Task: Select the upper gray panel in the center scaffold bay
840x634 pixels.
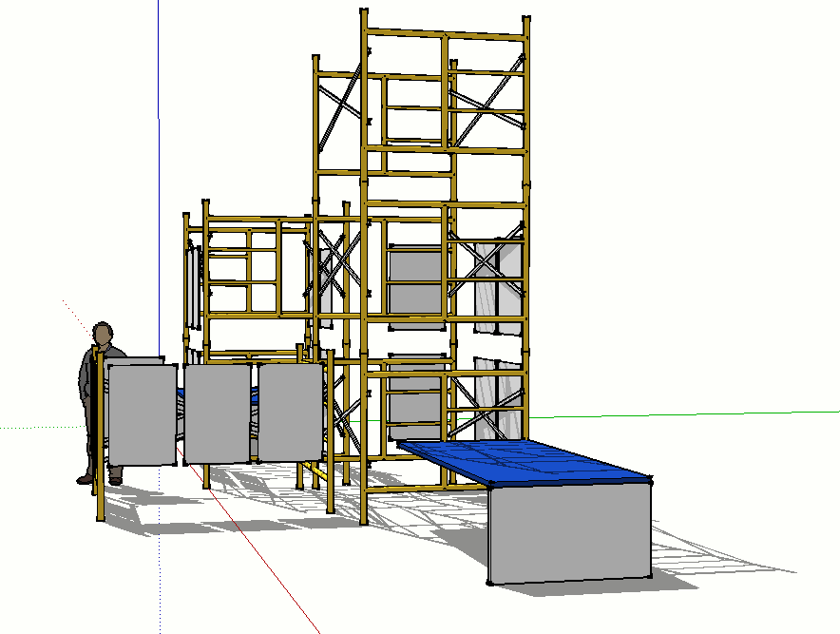Action: point(415,286)
